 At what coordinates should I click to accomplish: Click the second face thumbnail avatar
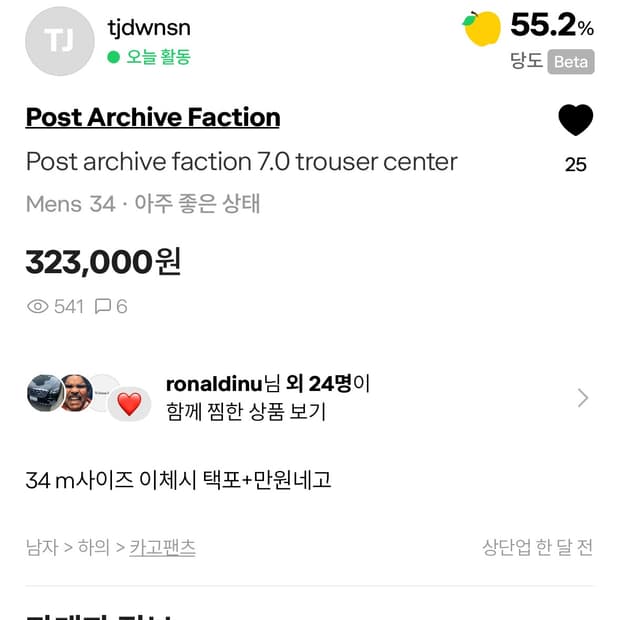point(76,393)
